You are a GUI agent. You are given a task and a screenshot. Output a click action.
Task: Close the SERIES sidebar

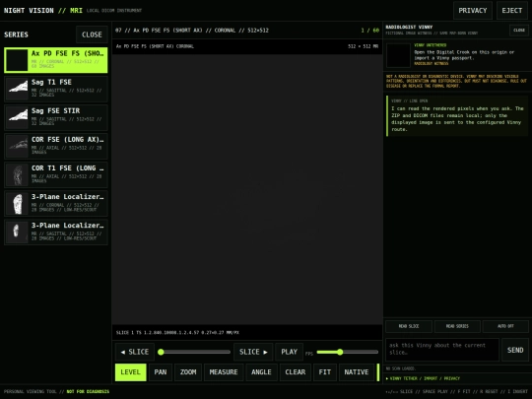(x=92, y=34)
